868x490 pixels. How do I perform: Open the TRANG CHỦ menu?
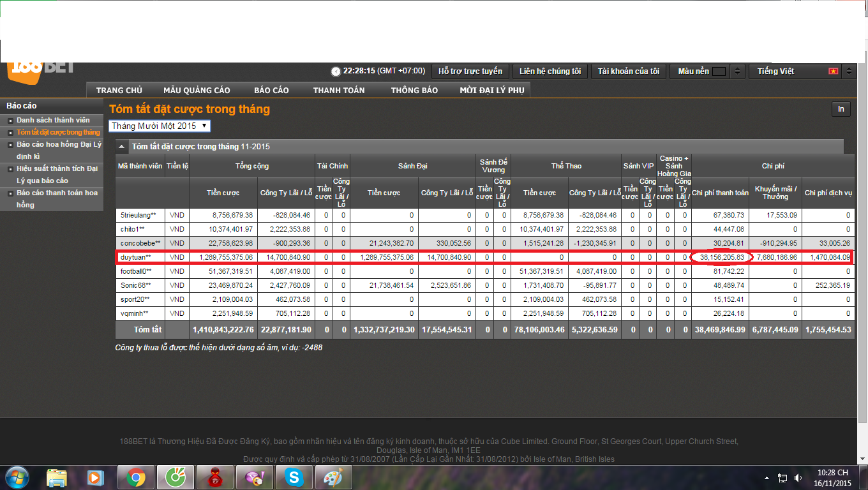pyautogui.click(x=119, y=91)
